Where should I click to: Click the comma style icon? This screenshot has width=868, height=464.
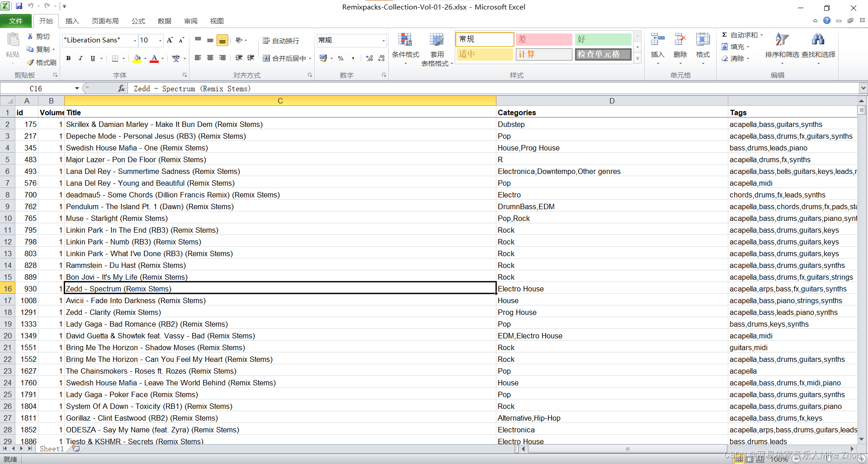[353, 58]
